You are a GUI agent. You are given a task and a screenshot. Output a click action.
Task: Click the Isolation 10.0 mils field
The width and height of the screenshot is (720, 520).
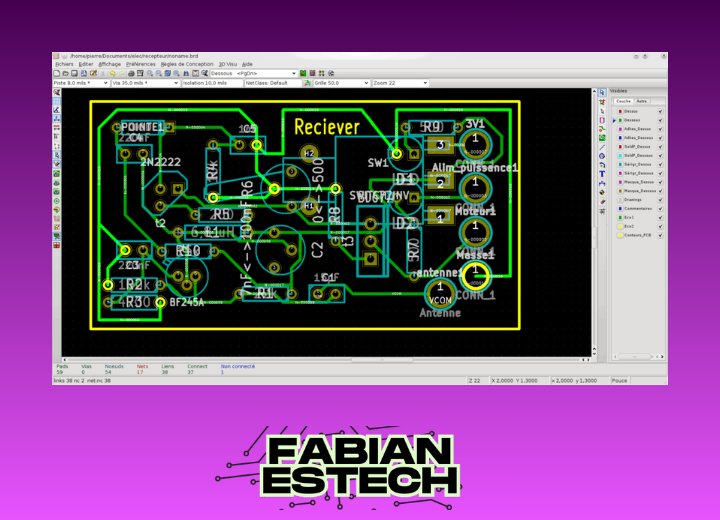pyautogui.click(x=212, y=83)
